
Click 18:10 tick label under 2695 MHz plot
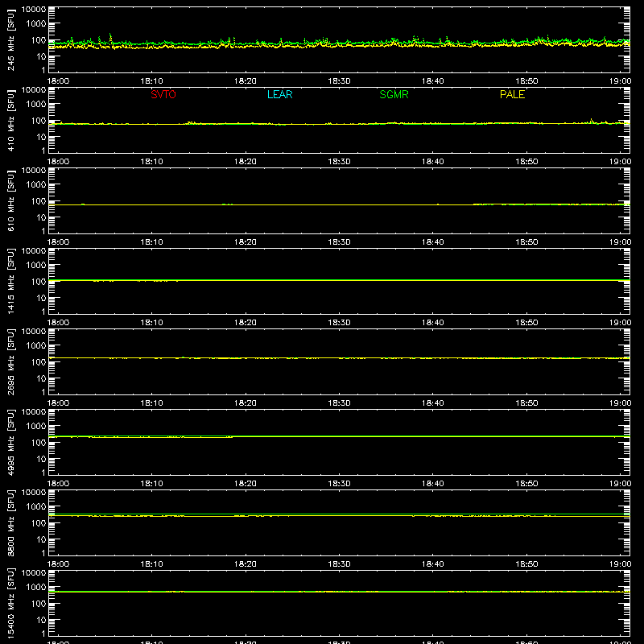pos(151,403)
